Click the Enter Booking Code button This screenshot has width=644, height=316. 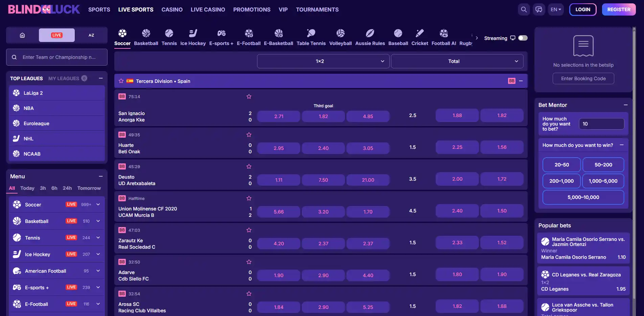tap(583, 78)
